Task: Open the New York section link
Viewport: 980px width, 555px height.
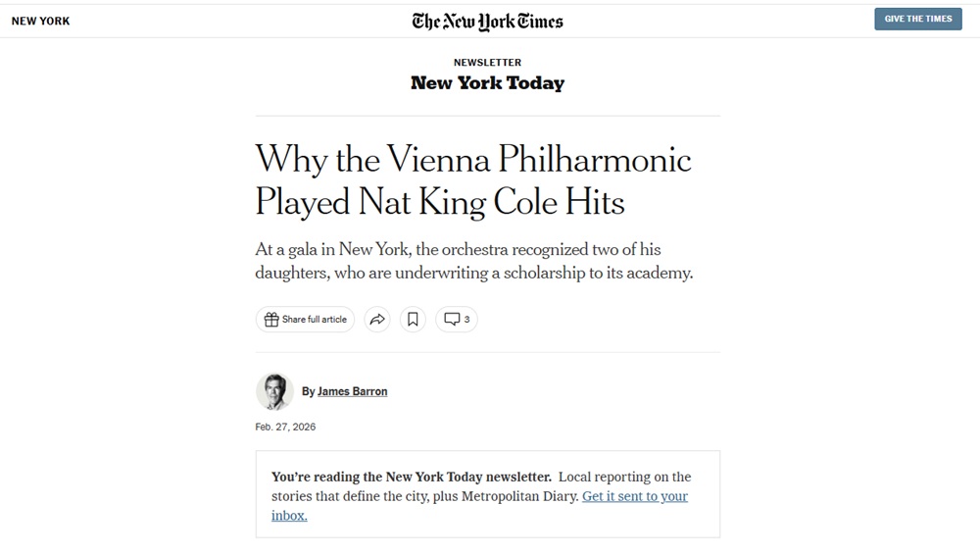Action: 40,21
